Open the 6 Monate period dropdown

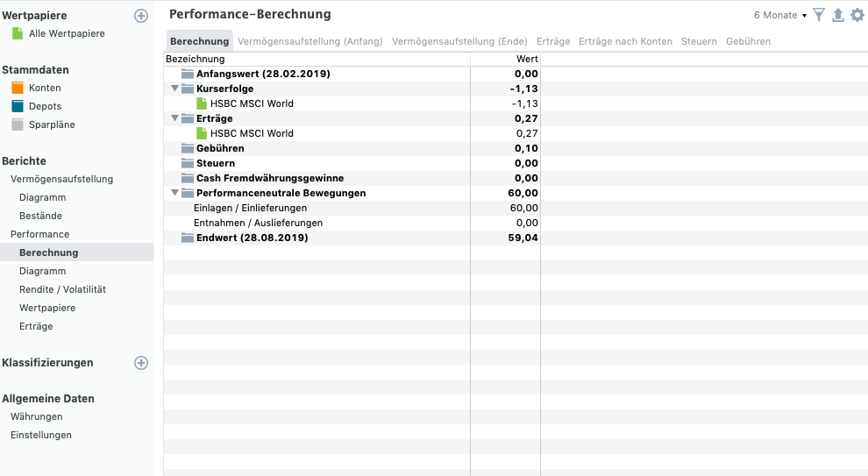(780, 16)
